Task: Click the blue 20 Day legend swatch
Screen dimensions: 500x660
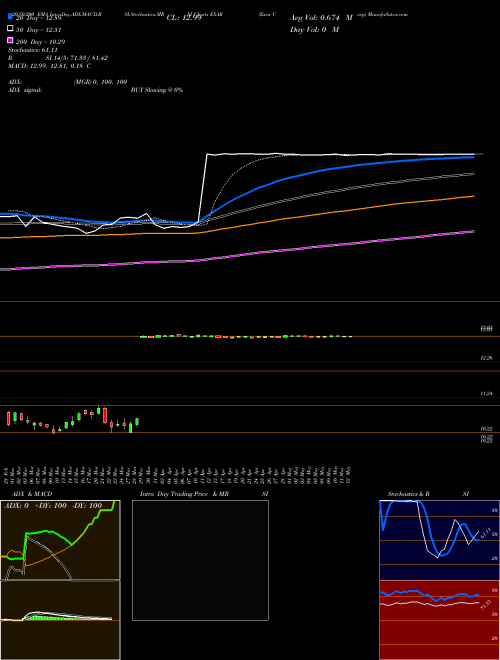Action: (10, 17)
